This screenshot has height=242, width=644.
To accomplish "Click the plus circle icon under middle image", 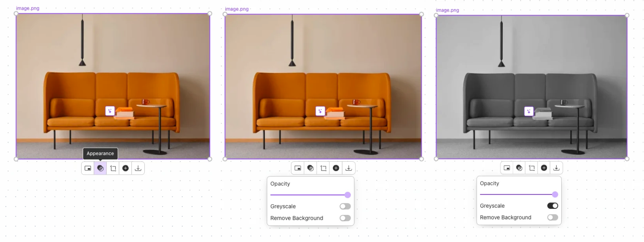I will pos(336,168).
